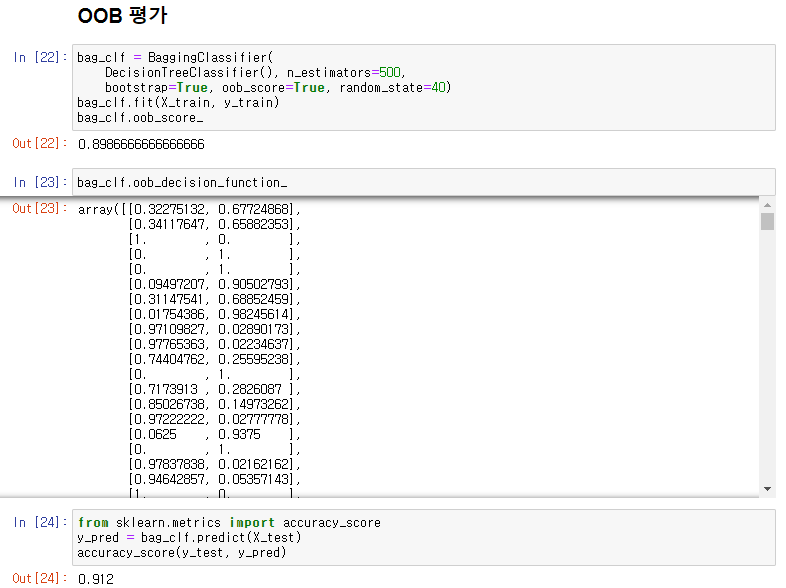The height and width of the screenshot is (588, 786).
Task: Click the OOB 평가 heading
Action: coord(122,16)
